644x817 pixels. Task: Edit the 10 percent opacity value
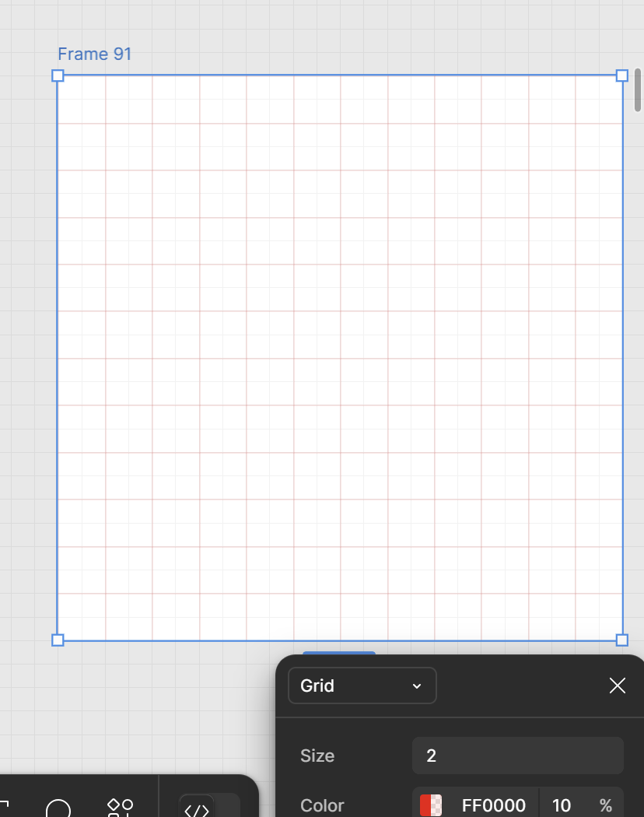[562, 805]
